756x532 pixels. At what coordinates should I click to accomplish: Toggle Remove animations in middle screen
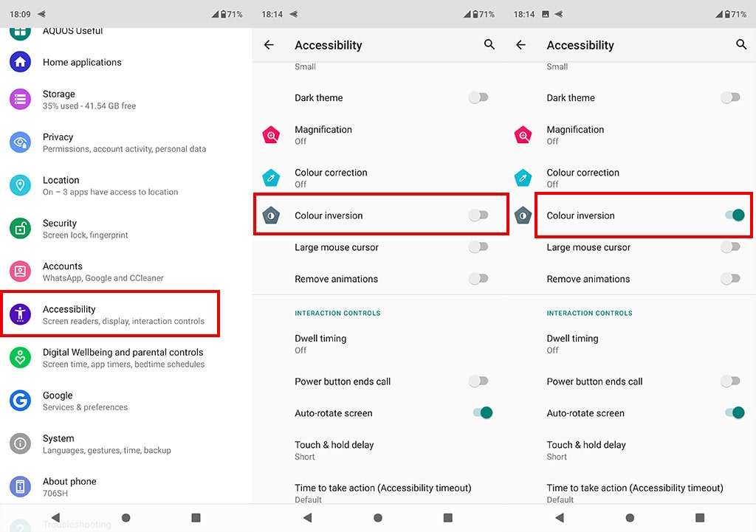point(478,278)
